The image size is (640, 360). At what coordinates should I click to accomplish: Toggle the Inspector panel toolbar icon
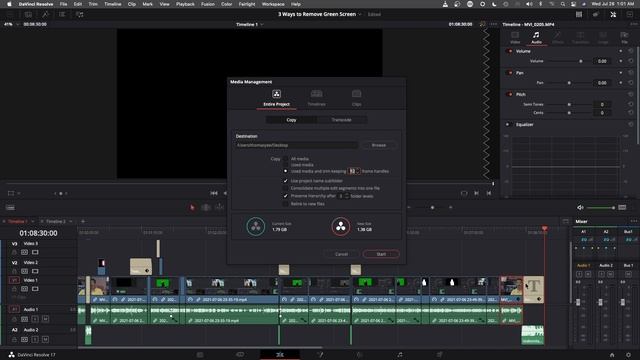(x=613, y=14)
